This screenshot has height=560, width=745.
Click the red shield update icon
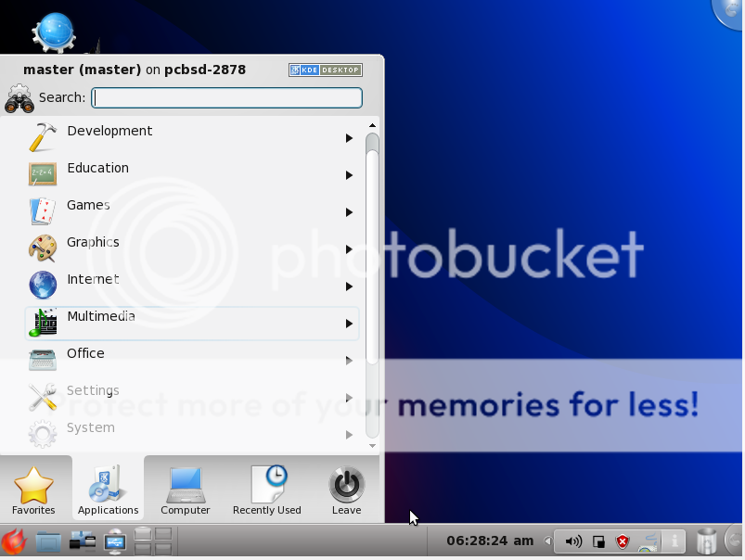pyautogui.click(x=623, y=541)
